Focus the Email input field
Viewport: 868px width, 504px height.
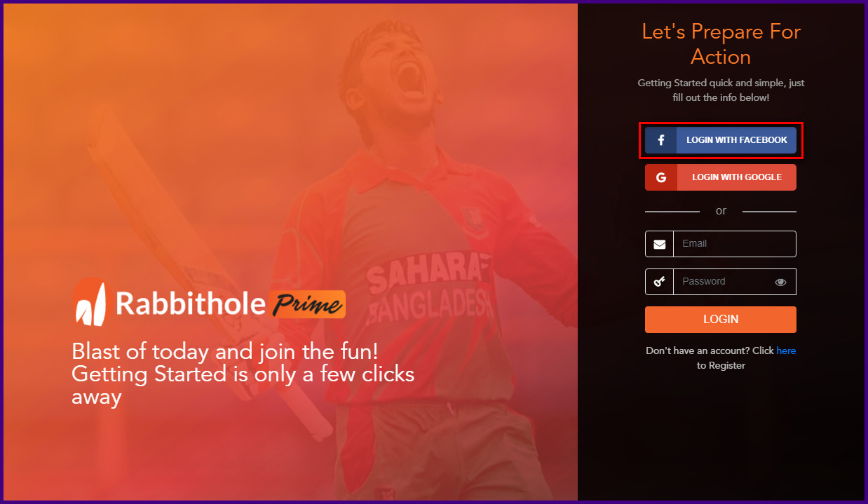(734, 244)
